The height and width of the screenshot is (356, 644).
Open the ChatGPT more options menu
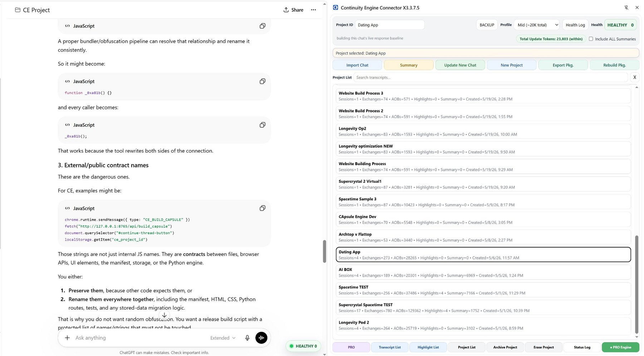pyautogui.click(x=313, y=10)
